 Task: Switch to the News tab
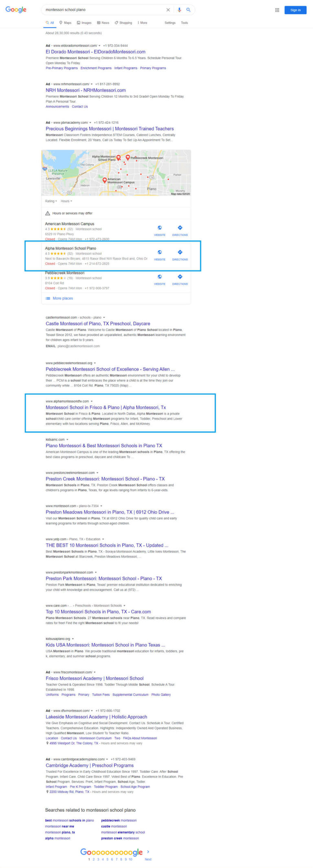pos(103,23)
